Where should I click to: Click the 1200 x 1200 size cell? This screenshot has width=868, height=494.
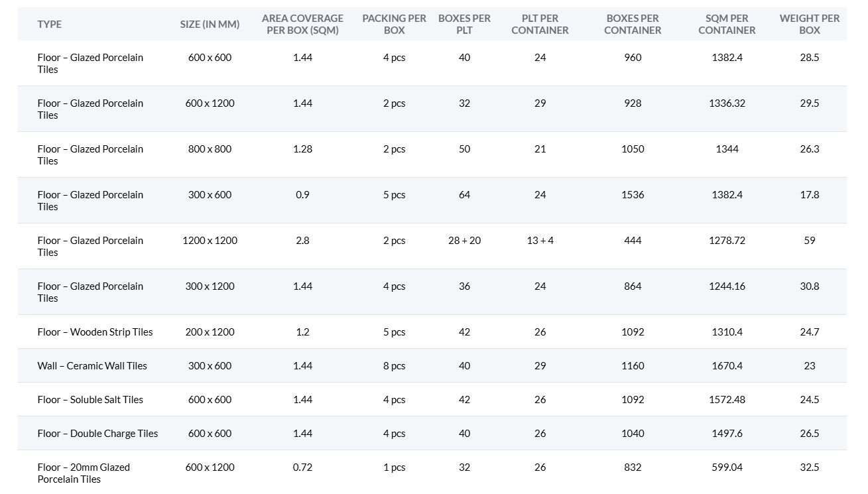(x=210, y=241)
